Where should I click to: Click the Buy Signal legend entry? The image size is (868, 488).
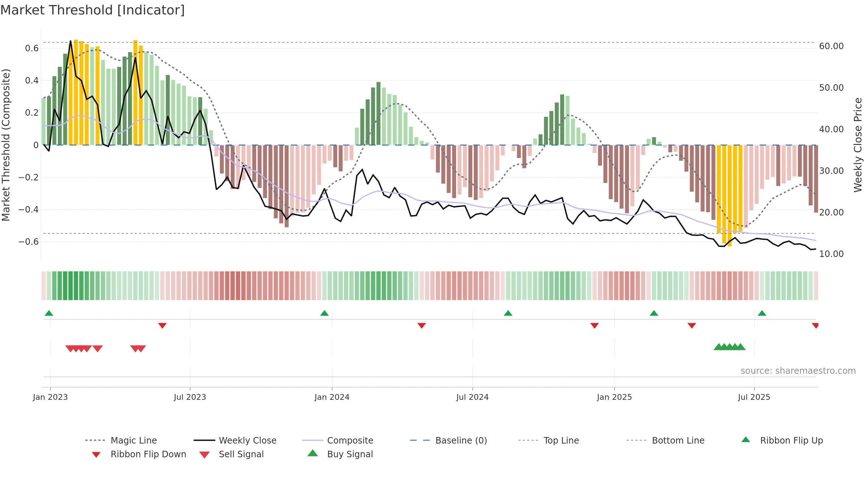coord(340,454)
